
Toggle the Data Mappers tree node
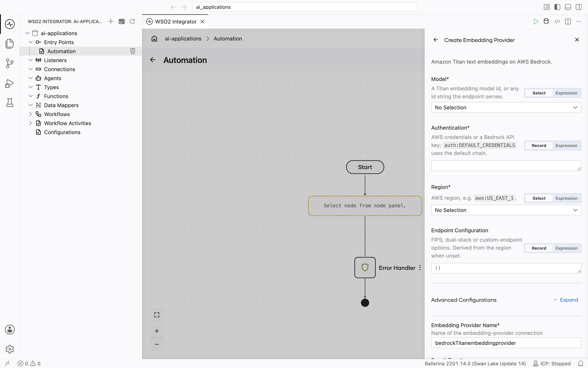[31, 105]
